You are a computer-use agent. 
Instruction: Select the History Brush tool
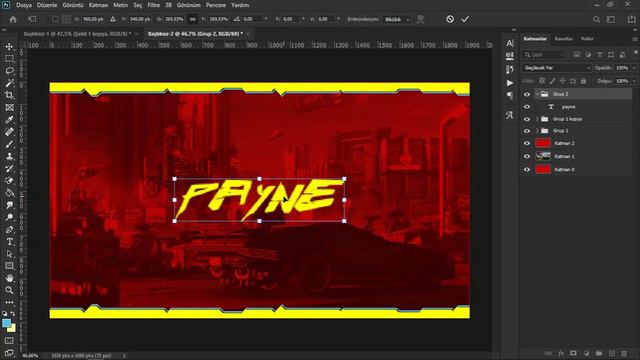(x=9, y=169)
